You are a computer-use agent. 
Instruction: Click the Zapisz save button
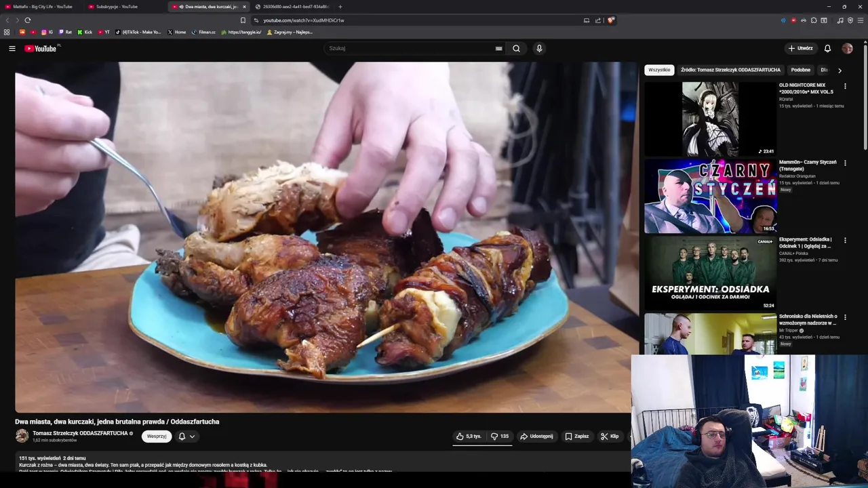click(577, 436)
